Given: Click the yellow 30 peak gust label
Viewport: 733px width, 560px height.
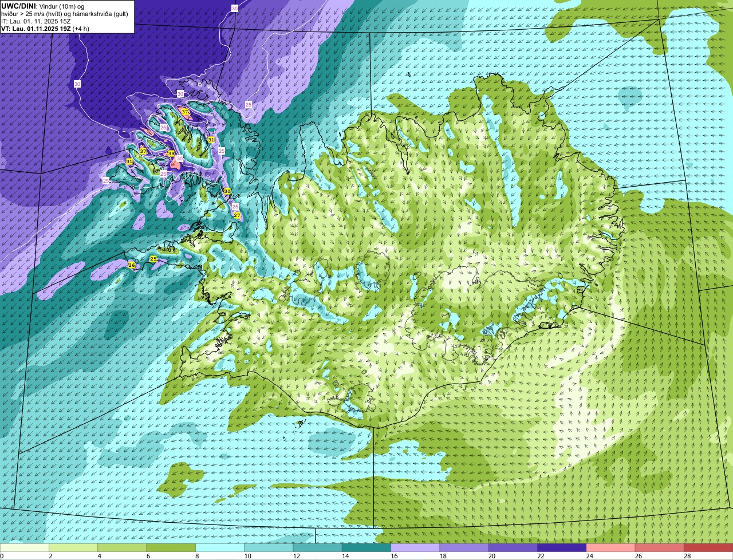Looking at the screenshot, I should click(x=227, y=191).
